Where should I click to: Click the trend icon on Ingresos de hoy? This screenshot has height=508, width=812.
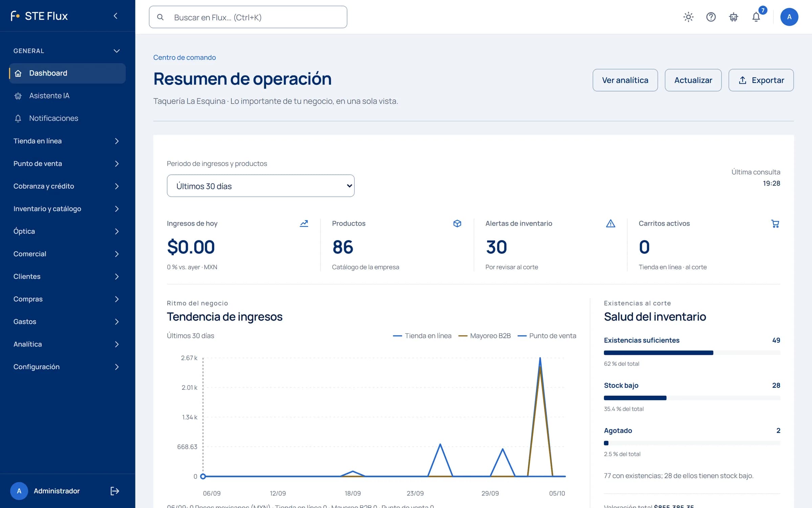click(304, 224)
